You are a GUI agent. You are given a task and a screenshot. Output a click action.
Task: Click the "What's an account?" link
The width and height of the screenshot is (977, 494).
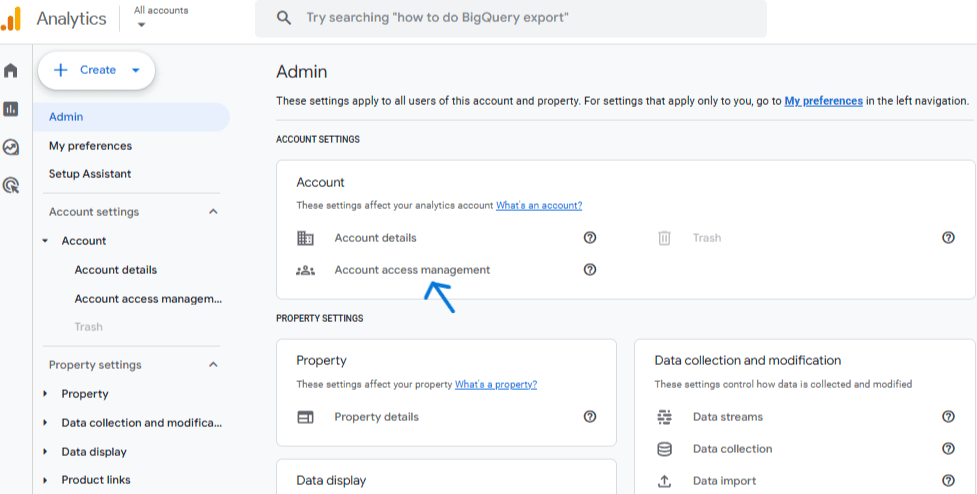(x=539, y=205)
